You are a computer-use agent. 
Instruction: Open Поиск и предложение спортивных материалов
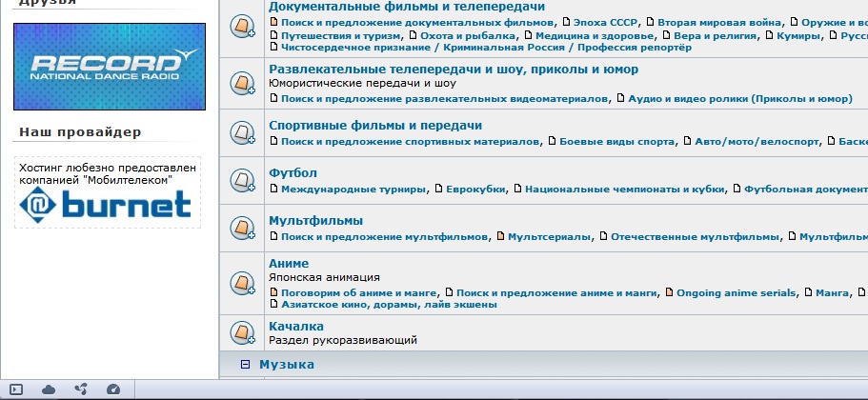[411, 142]
